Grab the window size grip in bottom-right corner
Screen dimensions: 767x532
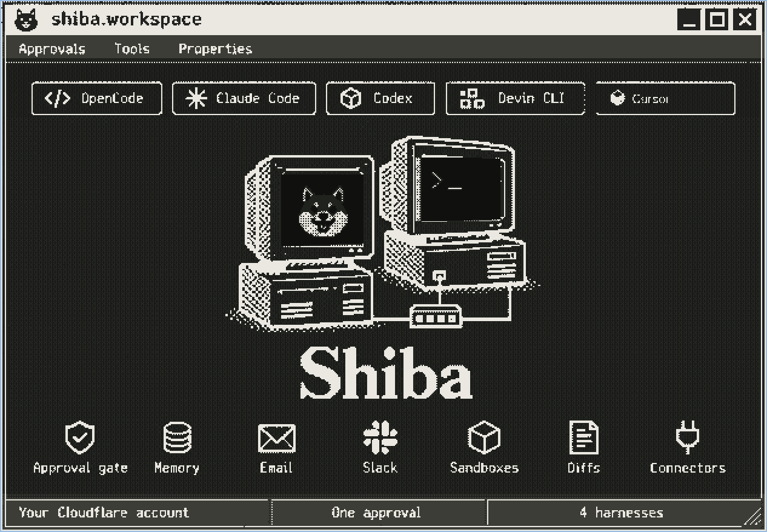[x=752, y=516]
